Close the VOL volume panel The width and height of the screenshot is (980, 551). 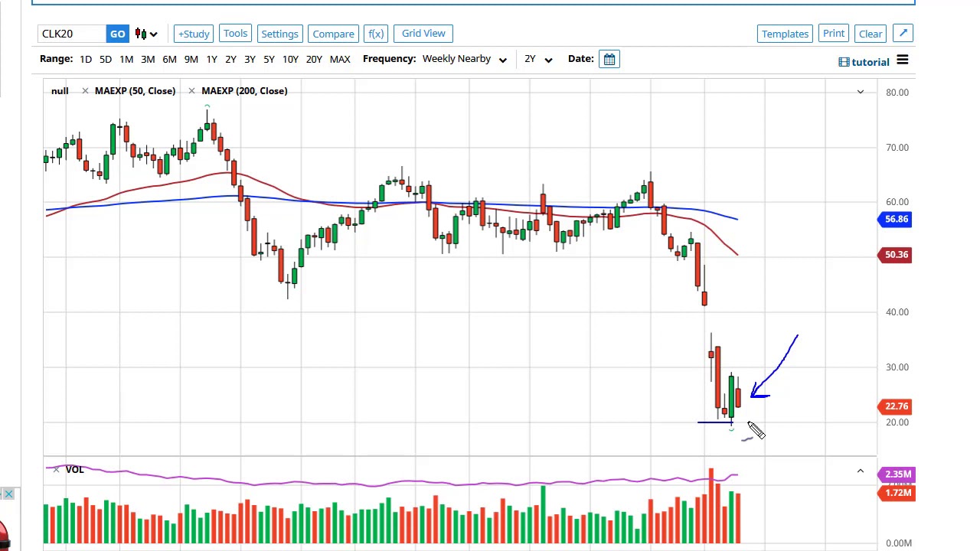[x=56, y=469]
